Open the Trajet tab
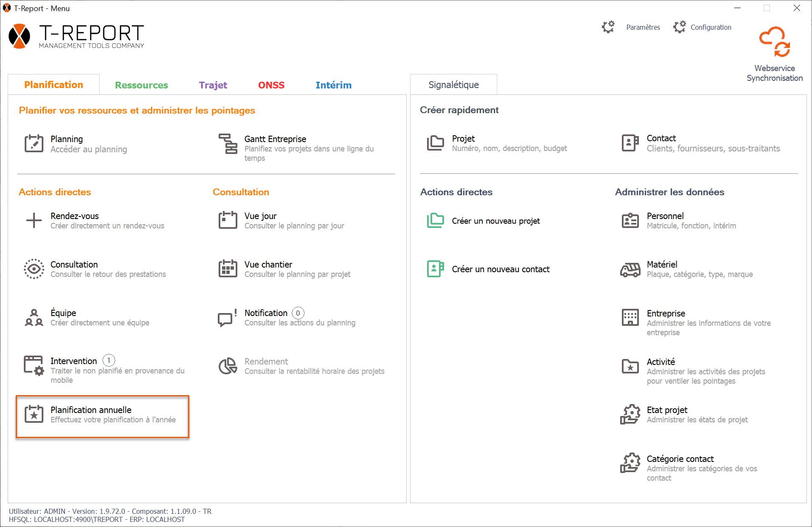This screenshot has width=812, height=527. pos(213,85)
